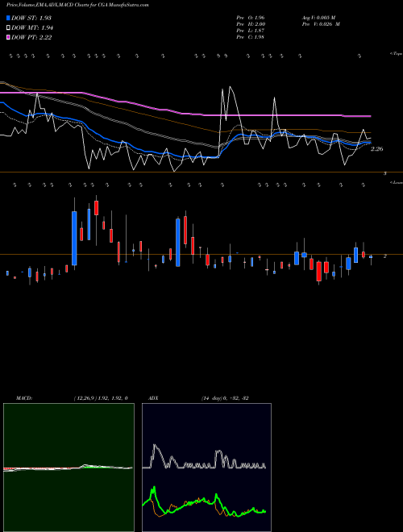The width and height of the screenshot is (403, 532).
Task: Click the '<-Lows' marker label
Action: [397, 182]
